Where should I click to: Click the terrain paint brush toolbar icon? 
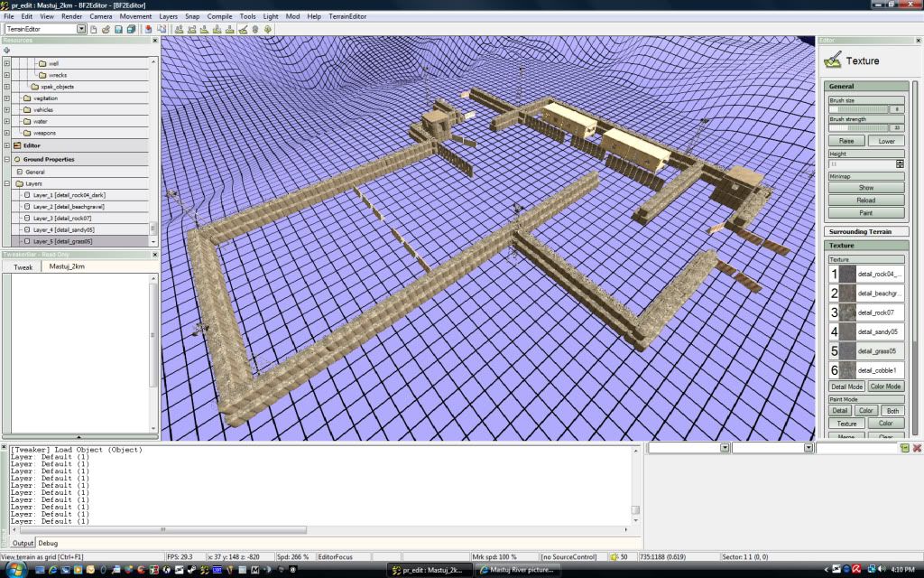pos(243,29)
